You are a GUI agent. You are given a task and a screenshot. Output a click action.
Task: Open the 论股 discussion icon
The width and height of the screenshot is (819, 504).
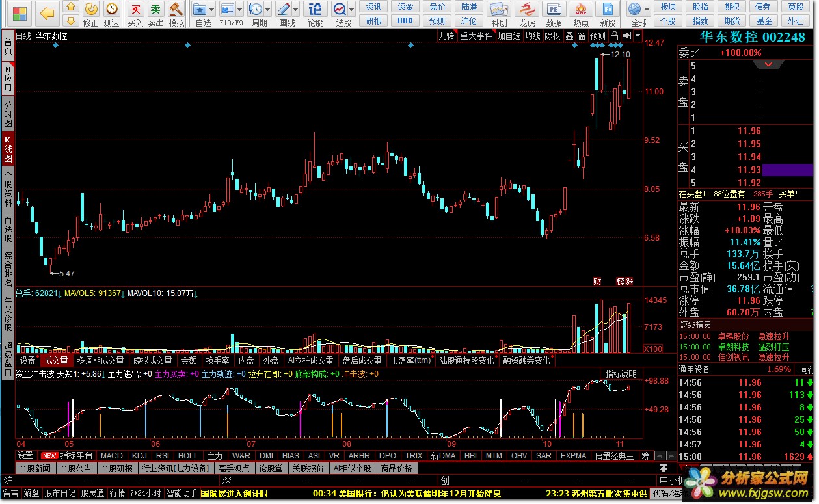tap(315, 8)
